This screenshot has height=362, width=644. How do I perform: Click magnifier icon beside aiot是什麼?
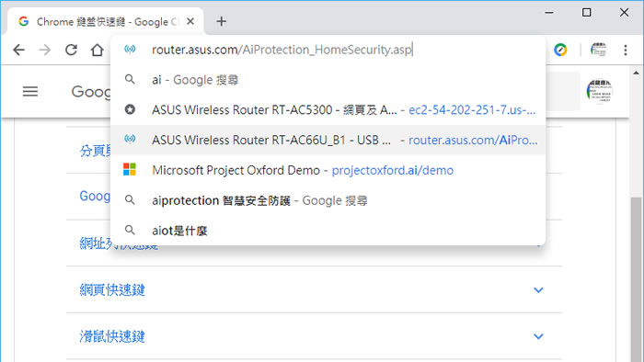pyautogui.click(x=130, y=231)
